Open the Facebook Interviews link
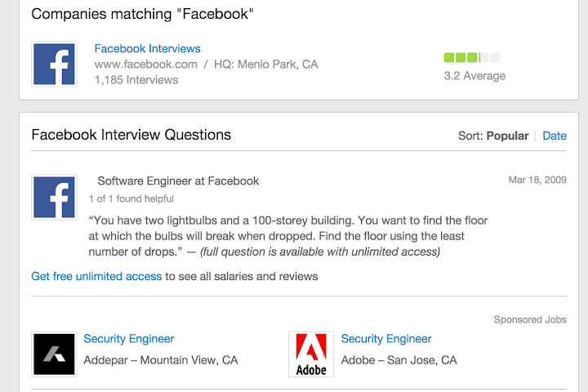The image size is (588, 392). tap(147, 49)
